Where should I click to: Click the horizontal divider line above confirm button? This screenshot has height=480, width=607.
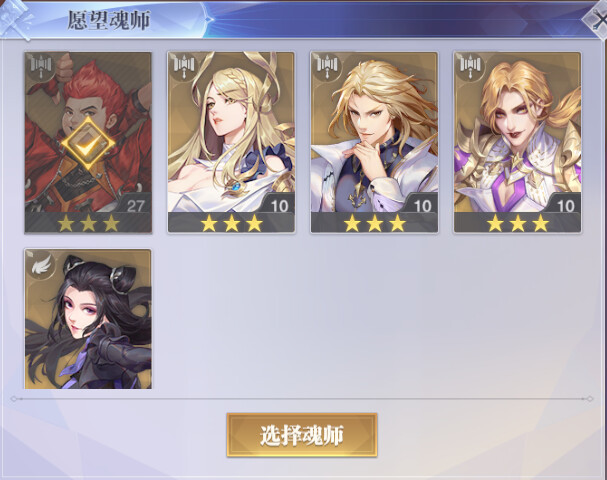click(x=302, y=399)
